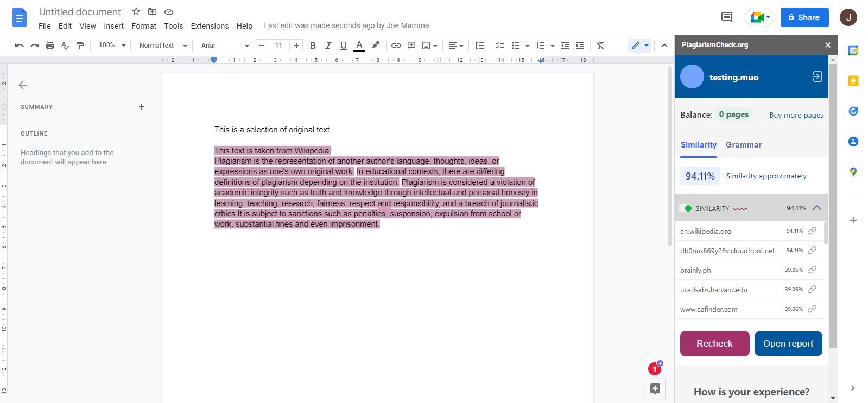
Task: Insert a bulleted list
Action: 516,46
